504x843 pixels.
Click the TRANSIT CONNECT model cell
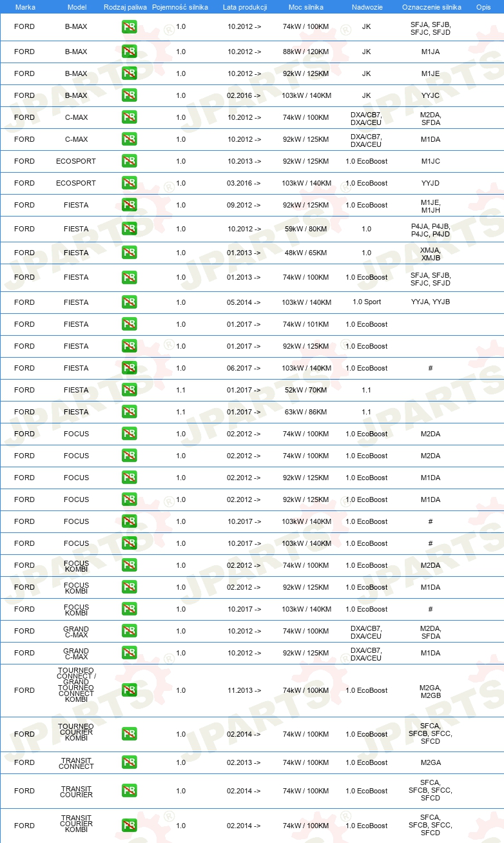coord(76,763)
